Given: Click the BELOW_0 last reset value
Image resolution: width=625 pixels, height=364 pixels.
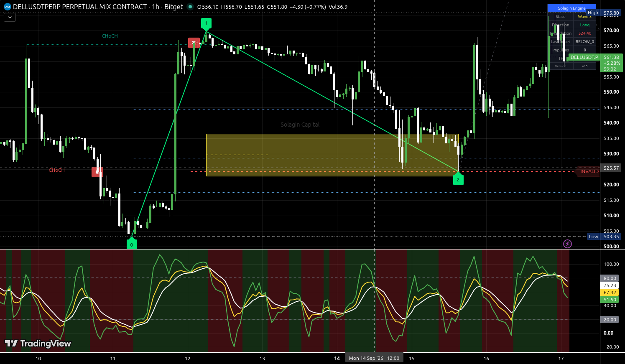Looking at the screenshot, I should (585, 42).
